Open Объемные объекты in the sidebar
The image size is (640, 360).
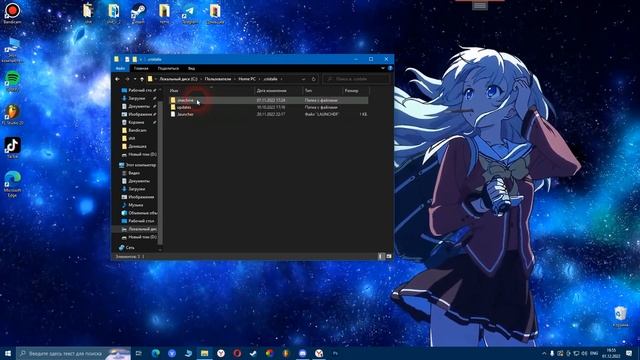click(x=140, y=213)
